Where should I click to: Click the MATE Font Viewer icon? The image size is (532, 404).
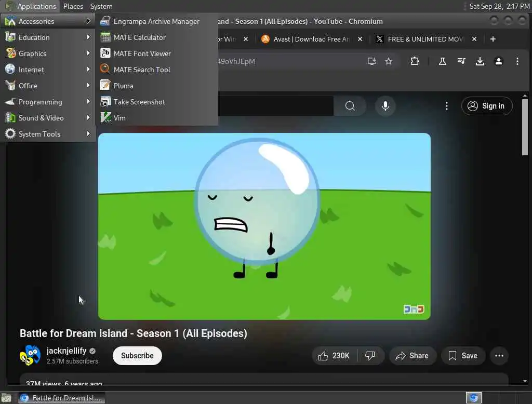(x=105, y=53)
